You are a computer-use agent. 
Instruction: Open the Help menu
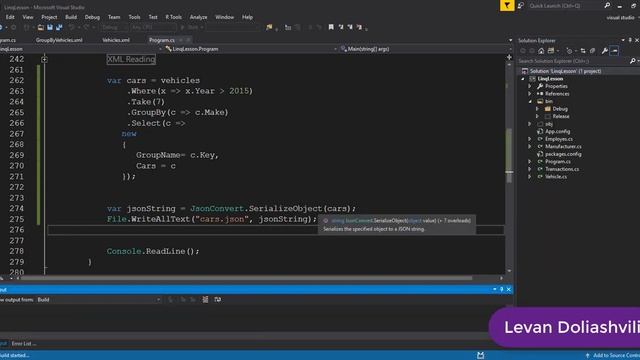[247, 17]
